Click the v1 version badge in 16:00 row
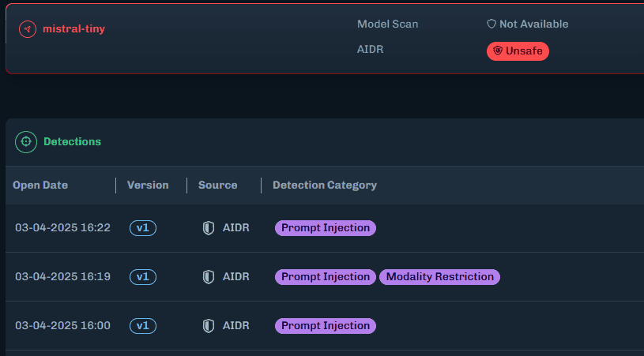 143,326
